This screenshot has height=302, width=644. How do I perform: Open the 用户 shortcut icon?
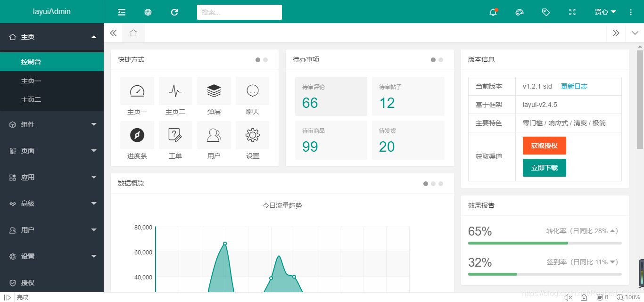click(214, 135)
